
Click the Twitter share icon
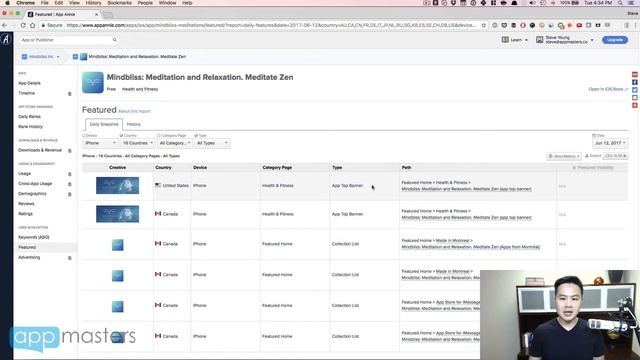click(x=635, y=90)
